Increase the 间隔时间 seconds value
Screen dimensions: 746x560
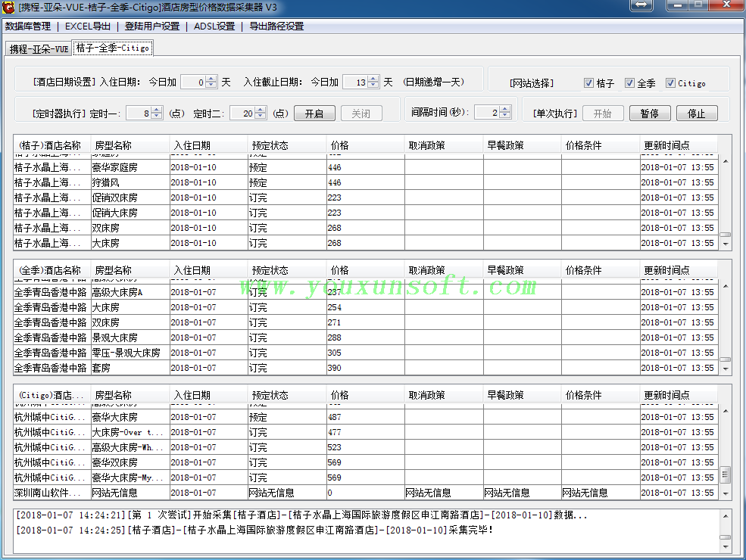pyautogui.click(x=505, y=109)
